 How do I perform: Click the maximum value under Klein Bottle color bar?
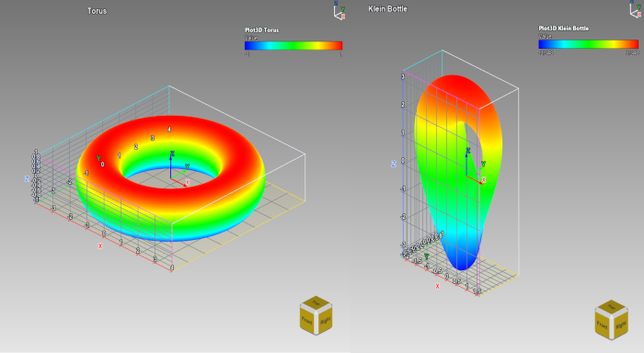point(632,52)
